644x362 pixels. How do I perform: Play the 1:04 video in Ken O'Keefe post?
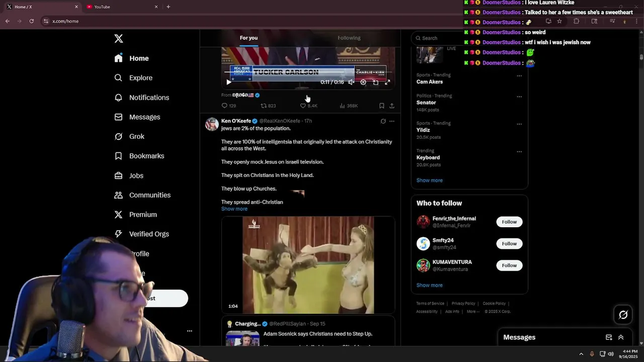(308, 265)
